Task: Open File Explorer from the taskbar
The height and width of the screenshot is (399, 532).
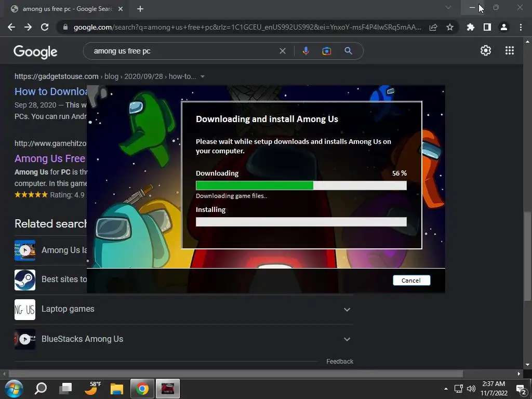Action: click(117, 389)
